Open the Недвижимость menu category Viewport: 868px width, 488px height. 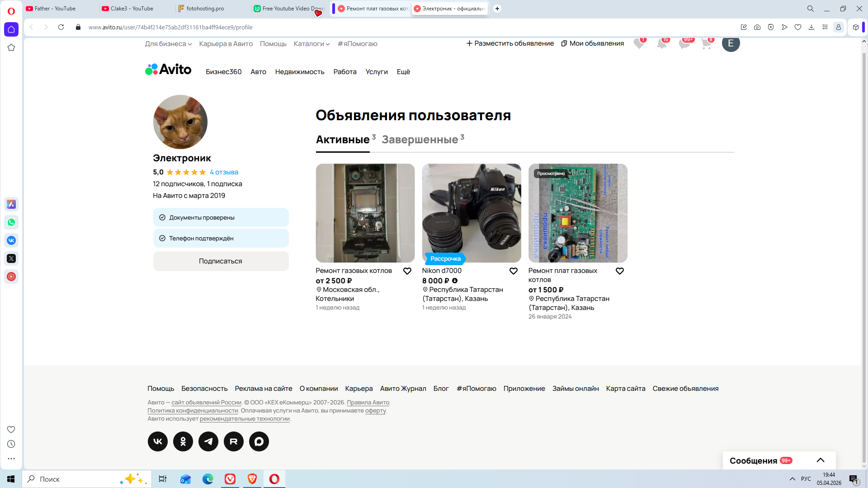[300, 72]
